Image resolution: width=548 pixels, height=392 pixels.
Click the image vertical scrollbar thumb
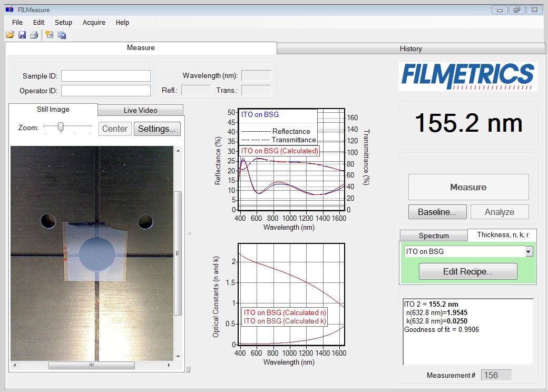point(178,253)
